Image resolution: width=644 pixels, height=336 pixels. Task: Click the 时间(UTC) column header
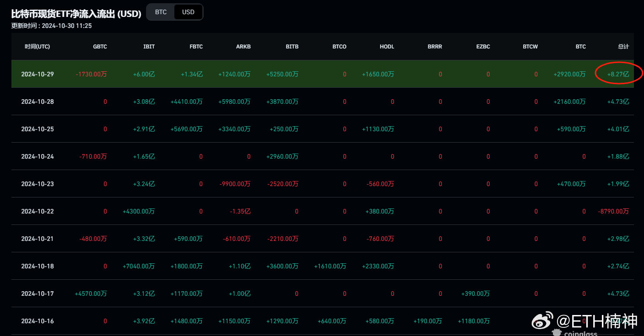pyautogui.click(x=38, y=47)
